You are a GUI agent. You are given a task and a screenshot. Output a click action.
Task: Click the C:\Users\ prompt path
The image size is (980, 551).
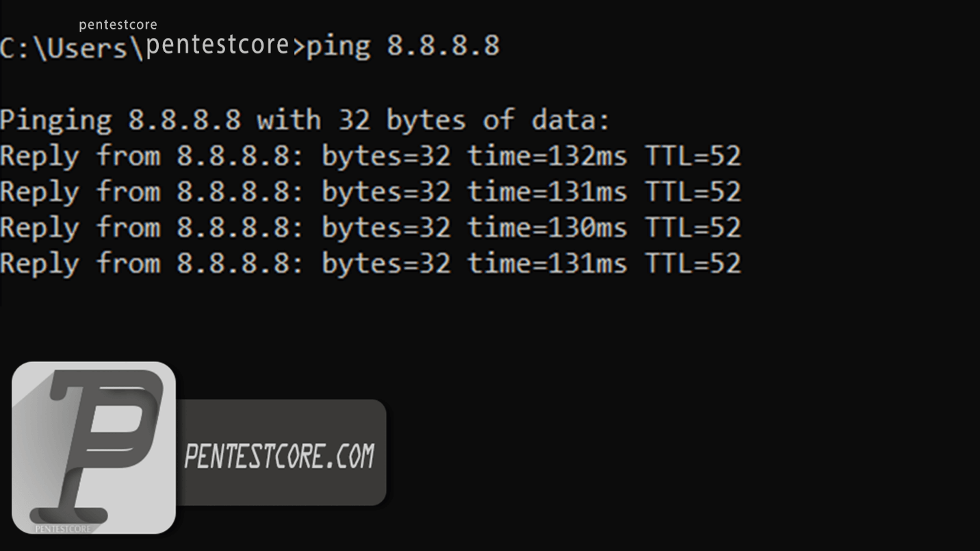coord(73,48)
